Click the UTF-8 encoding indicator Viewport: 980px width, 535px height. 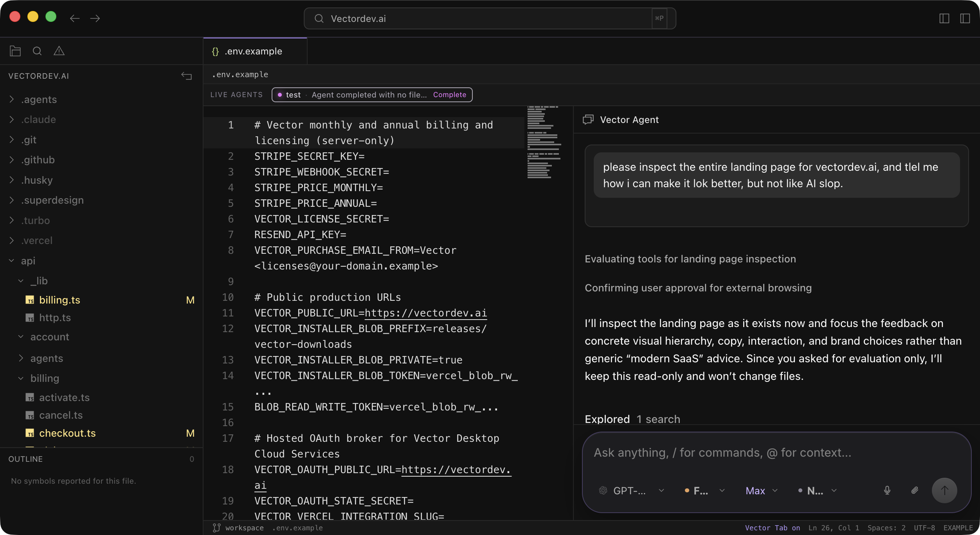point(924,528)
